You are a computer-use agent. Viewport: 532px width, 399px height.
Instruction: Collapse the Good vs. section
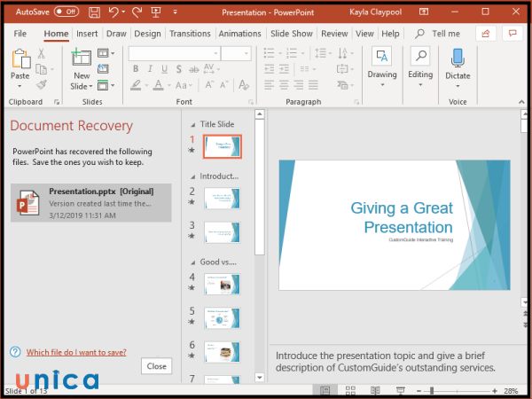click(192, 262)
